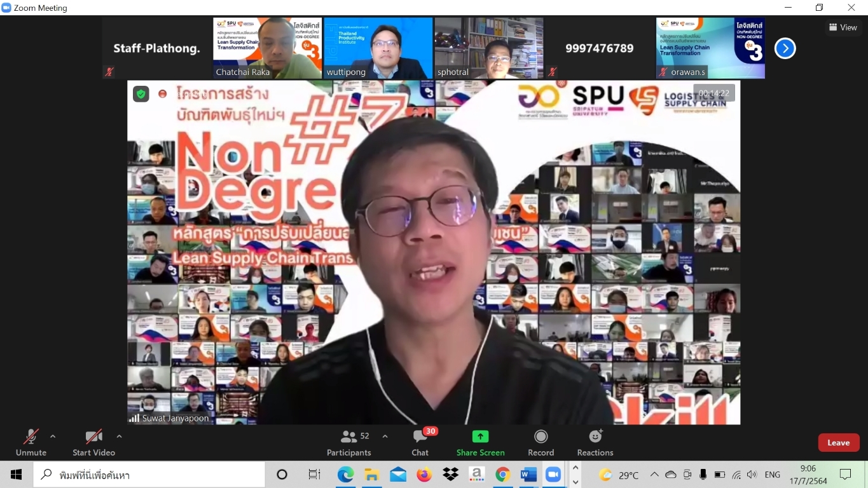
Task: Open Amazon app from taskbar
Action: 476,475
